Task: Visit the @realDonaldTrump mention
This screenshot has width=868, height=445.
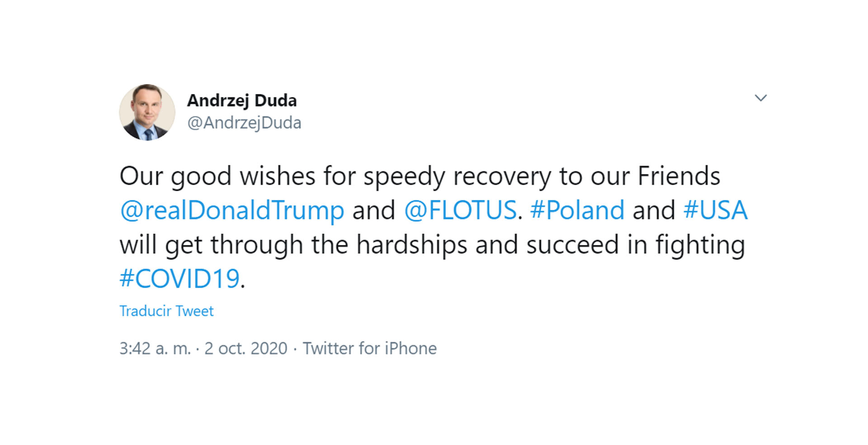Action: [232, 211]
